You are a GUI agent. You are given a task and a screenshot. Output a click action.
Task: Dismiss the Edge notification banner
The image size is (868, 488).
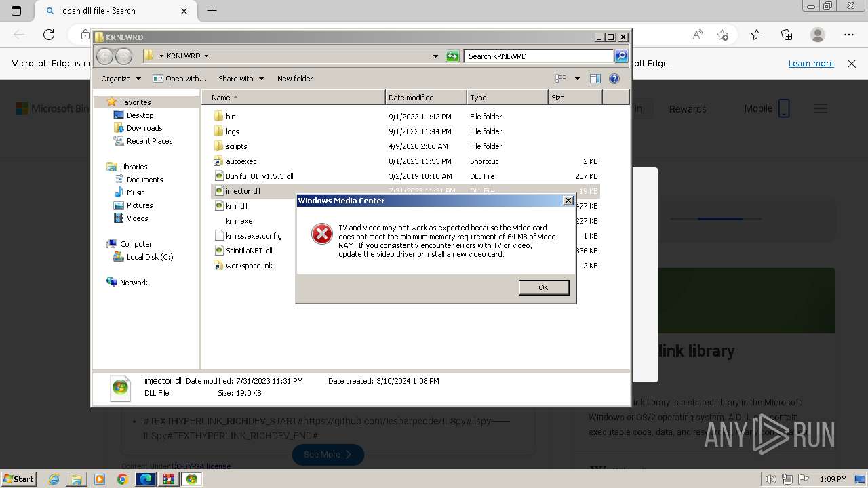(x=852, y=63)
